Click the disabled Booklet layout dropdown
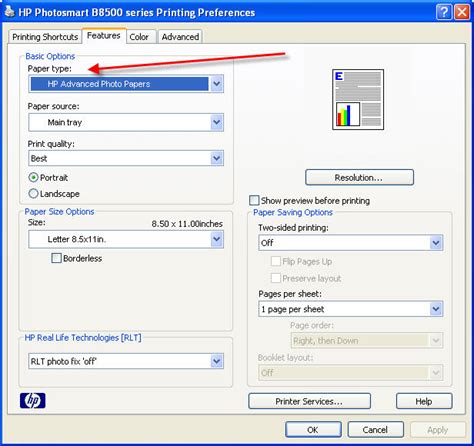Viewport: 474px width, 446px height. (351, 372)
